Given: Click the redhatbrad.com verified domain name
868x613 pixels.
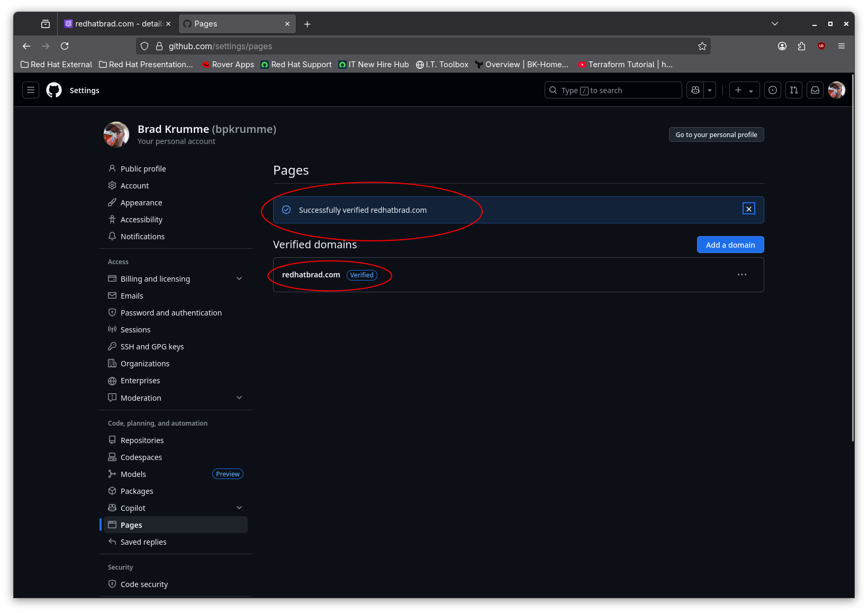Looking at the screenshot, I should pos(311,275).
